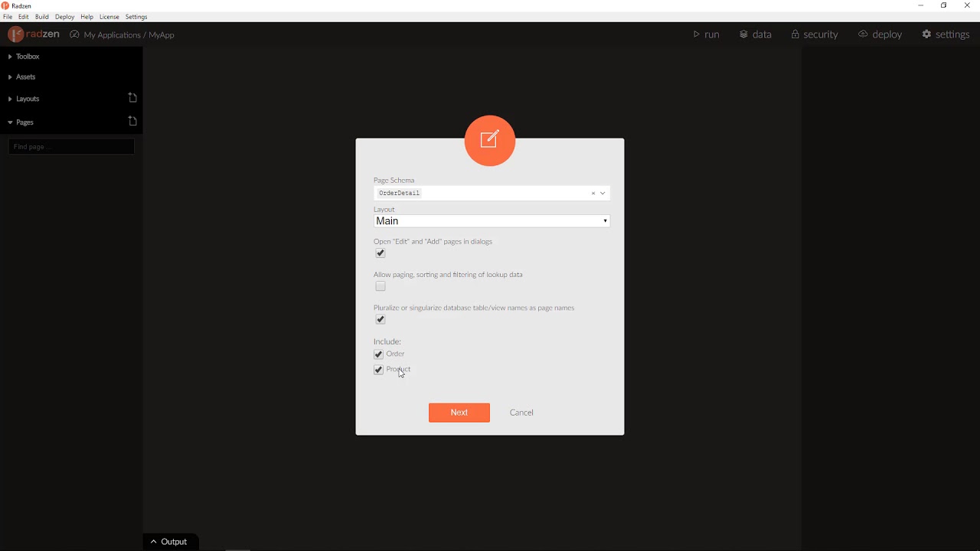Viewport: 980px width, 551px height.
Task: Restore down the Radzen window
Action: pyautogui.click(x=944, y=5)
